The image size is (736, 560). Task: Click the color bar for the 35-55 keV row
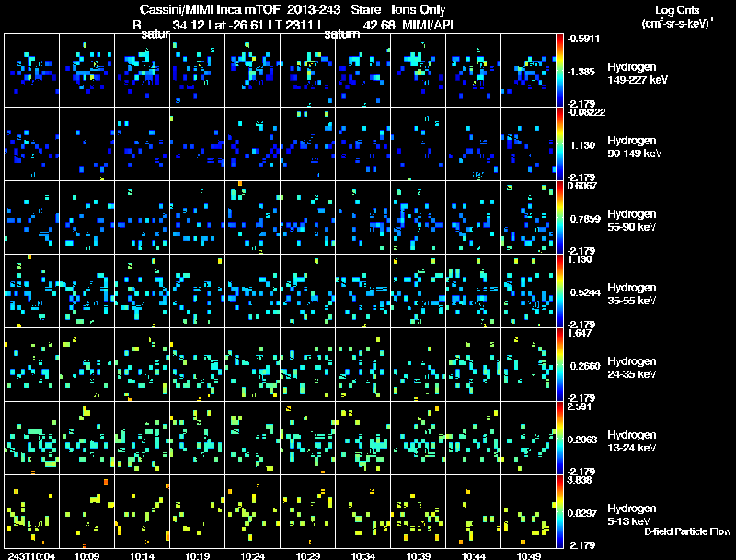(559, 291)
